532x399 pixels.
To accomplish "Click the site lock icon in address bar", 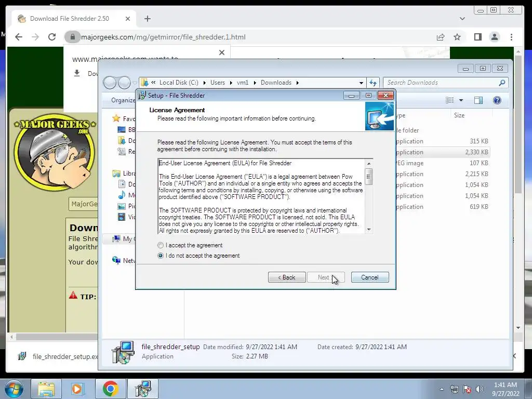I will click(72, 37).
